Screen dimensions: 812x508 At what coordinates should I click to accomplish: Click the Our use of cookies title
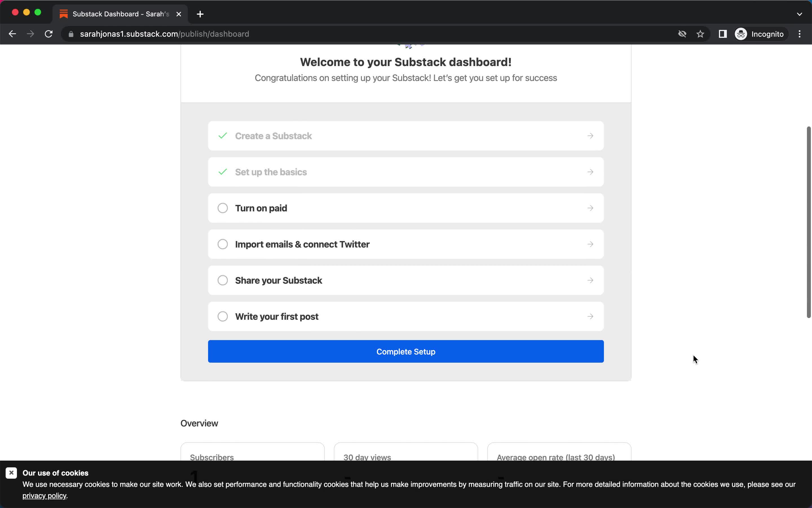point(55,473)
